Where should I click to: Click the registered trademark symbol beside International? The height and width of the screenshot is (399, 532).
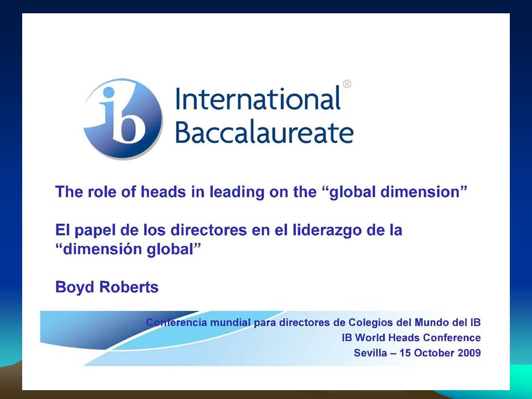[x=347, y=84]
